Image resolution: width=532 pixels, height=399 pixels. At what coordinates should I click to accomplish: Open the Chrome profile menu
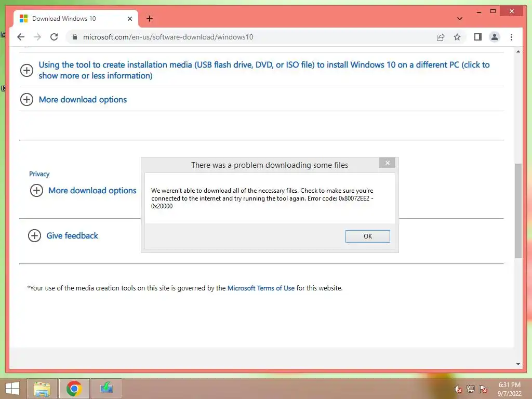495,37
